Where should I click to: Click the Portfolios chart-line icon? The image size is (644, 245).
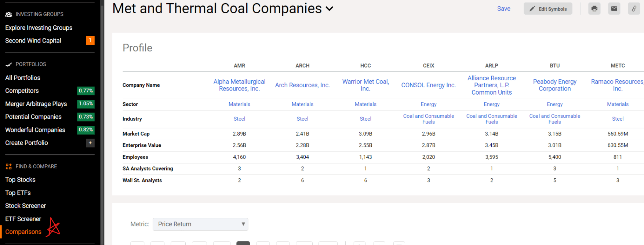(x=9, y=65)
